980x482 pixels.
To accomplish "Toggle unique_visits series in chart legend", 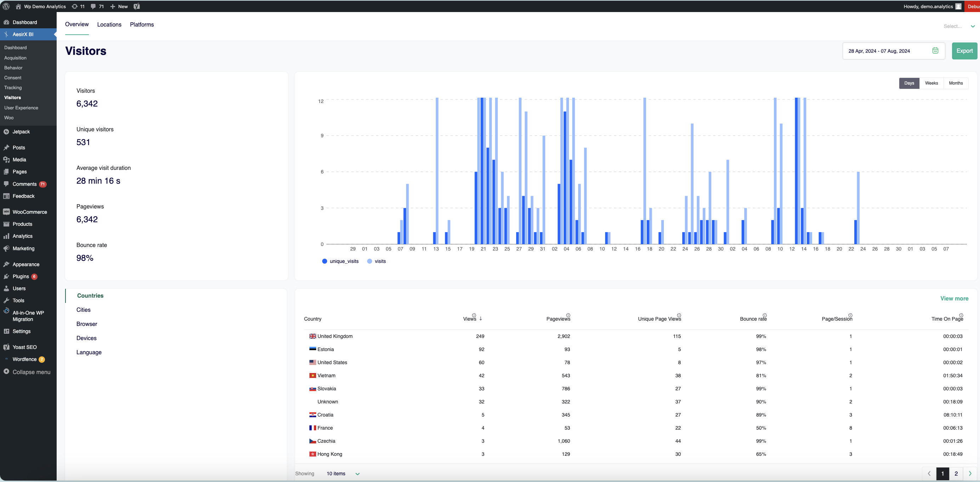I will (x=340, y=261).
